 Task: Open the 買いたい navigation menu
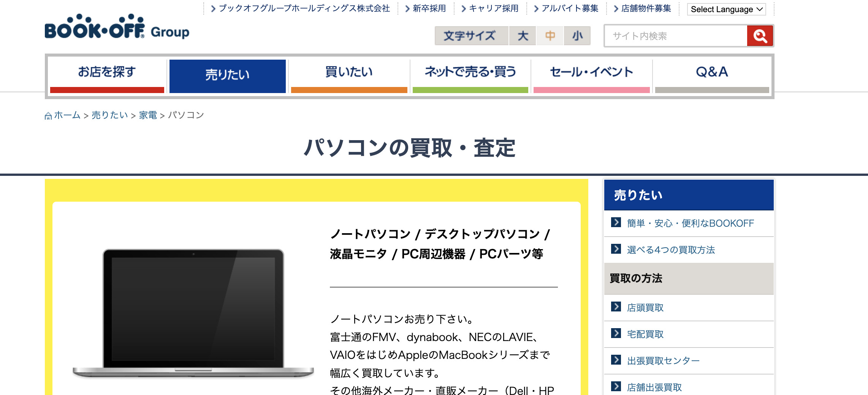(x=349, y=74)
